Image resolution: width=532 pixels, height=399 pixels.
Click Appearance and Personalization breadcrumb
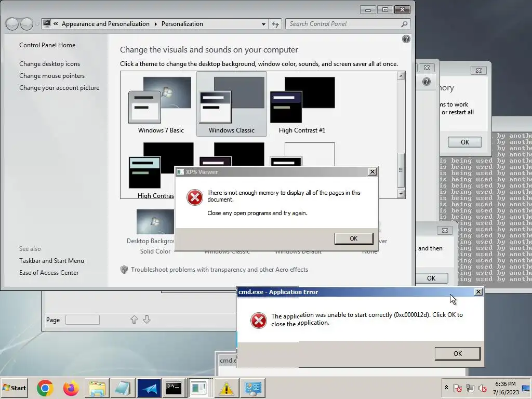click(x=105, y=24)
